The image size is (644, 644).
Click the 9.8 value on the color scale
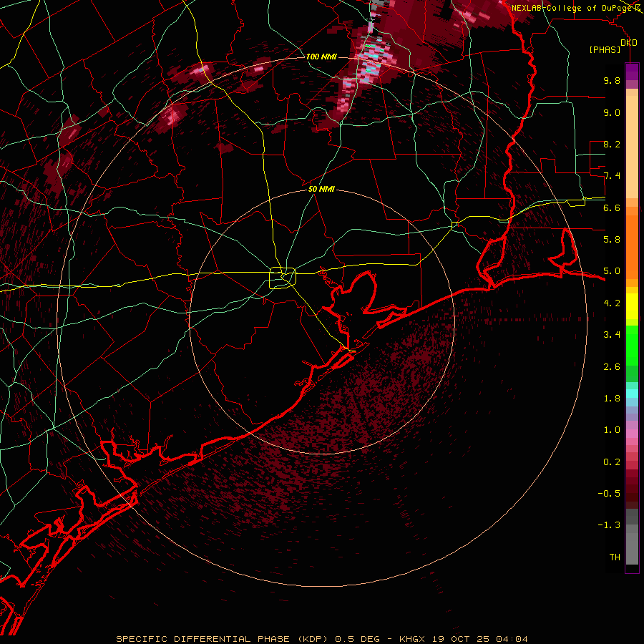pyautogui.click(x=612, y=80)
